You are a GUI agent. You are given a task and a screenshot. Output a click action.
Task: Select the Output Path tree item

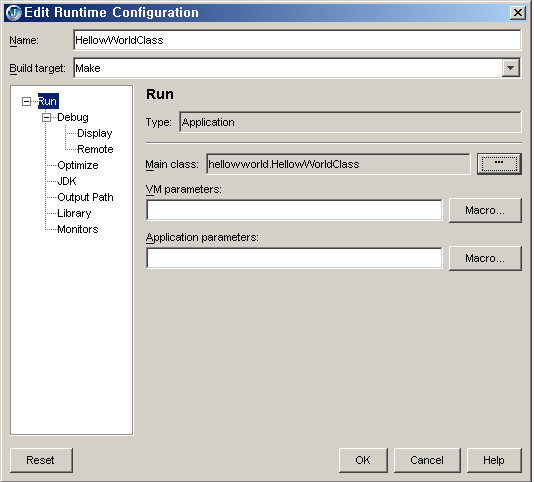(x=85, y=197)
